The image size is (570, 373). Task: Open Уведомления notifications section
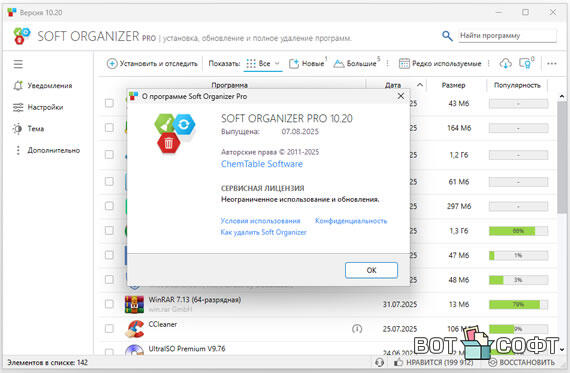pyautogui.click(x=43, y=85)
